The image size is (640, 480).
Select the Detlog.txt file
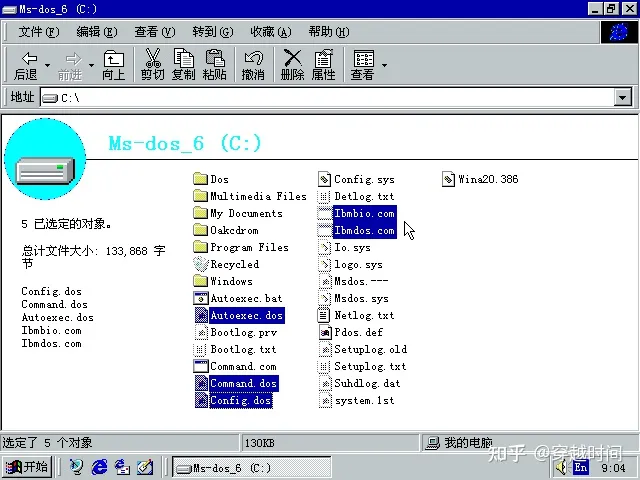point(356,196)
